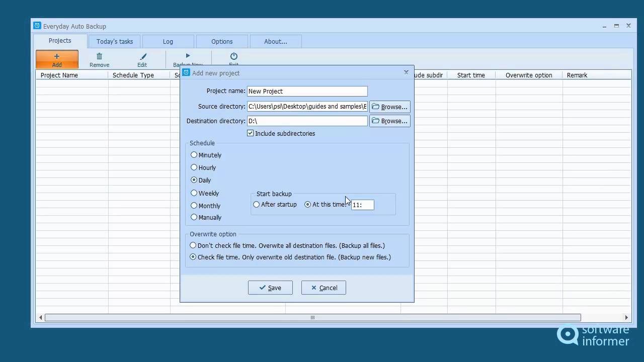Viewport: 644px width, 362px height.
Task: Toggle Include subdirectories checkbox
Action: point(251,133)
